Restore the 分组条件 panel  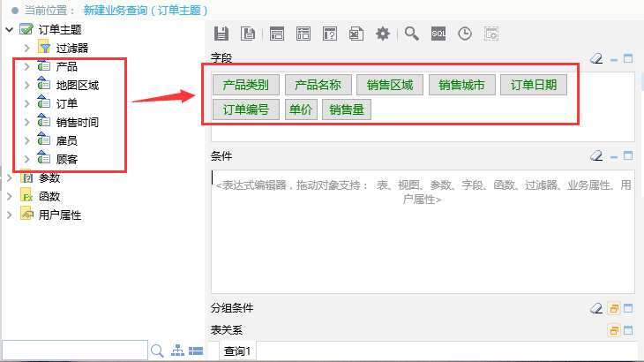pyautogui.click(x=614, y=308)
